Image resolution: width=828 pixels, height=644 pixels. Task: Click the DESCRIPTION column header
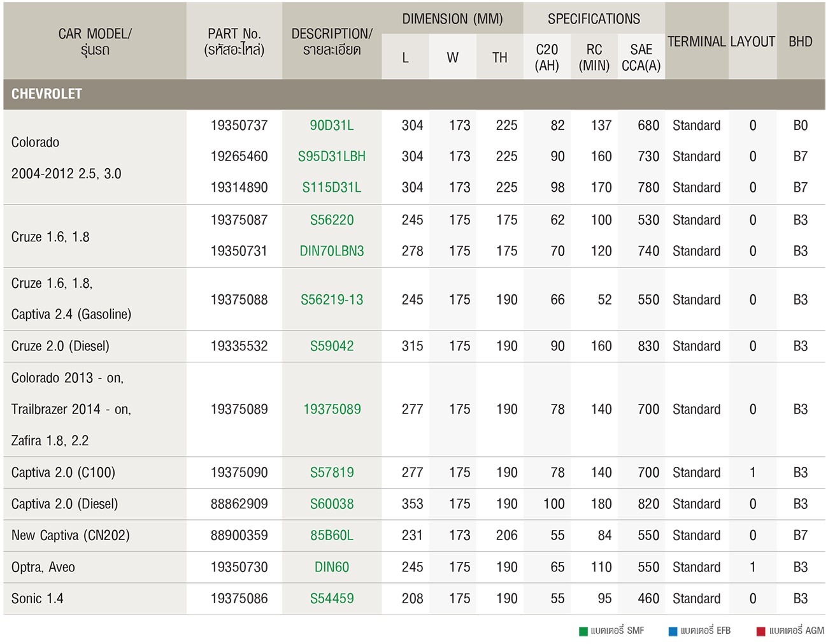point(332,41)
